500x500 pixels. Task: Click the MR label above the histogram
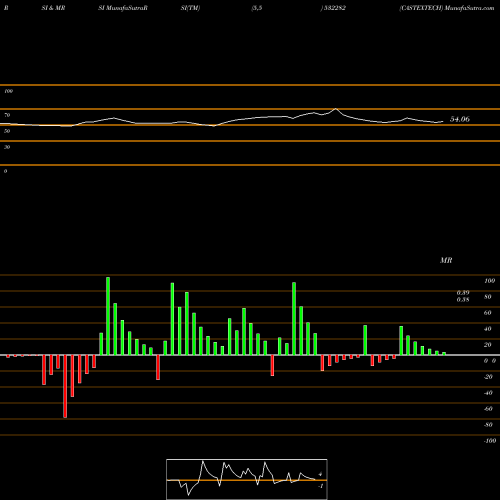tap(446, 260)
